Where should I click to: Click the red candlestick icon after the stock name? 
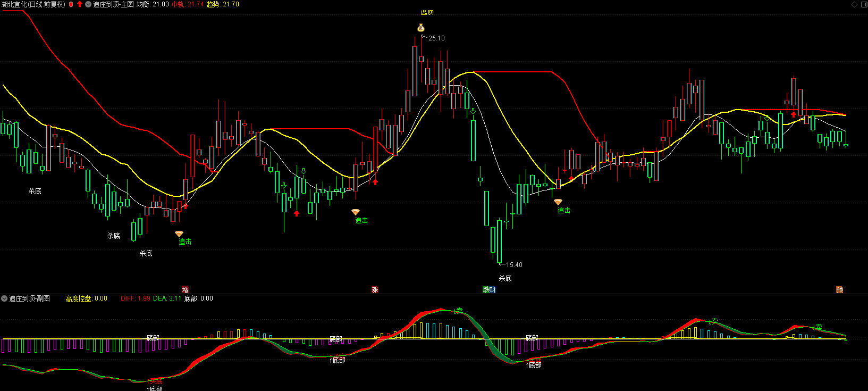(x=71, y=4)
